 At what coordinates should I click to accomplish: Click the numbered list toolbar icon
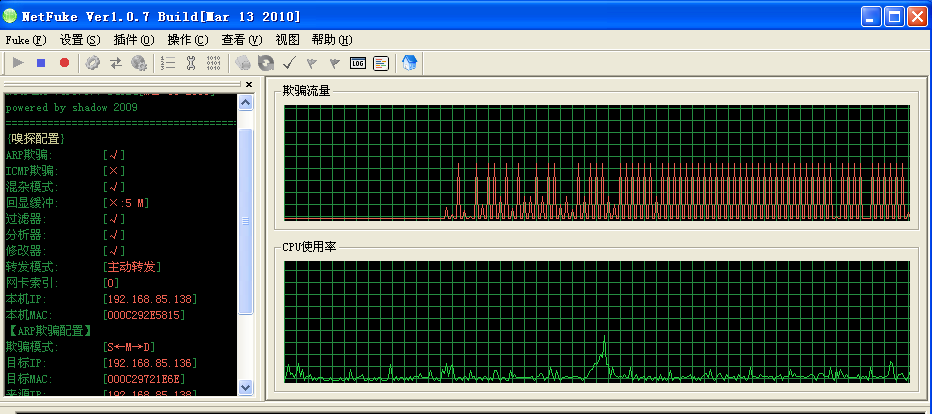click(x=168, y=62)
